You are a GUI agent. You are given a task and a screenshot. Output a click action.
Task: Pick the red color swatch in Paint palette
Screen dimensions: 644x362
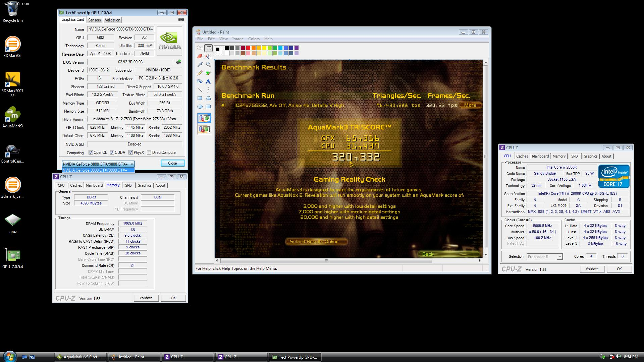248,48
